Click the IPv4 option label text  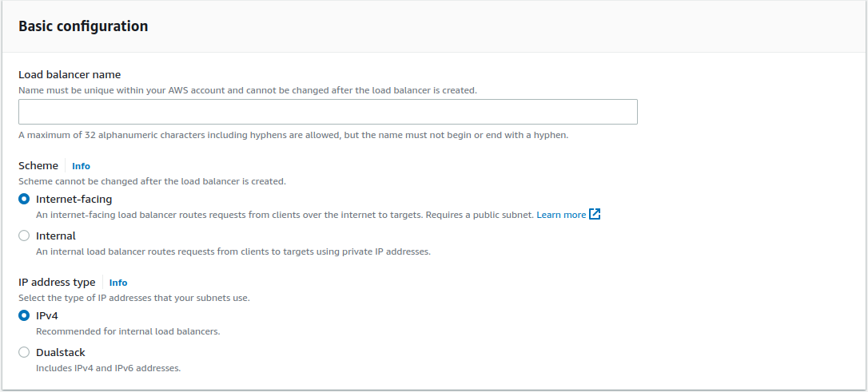point(47,315)
